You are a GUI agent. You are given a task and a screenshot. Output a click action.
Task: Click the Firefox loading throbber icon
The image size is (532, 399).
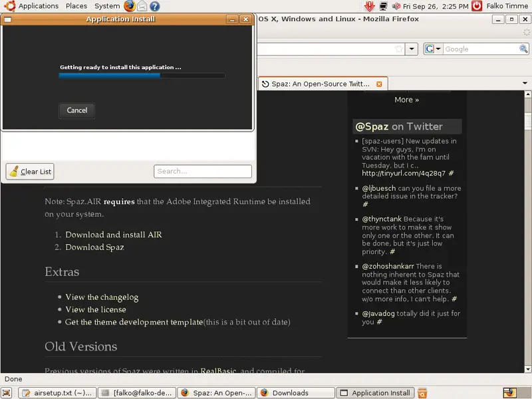[x=526, y=33]
